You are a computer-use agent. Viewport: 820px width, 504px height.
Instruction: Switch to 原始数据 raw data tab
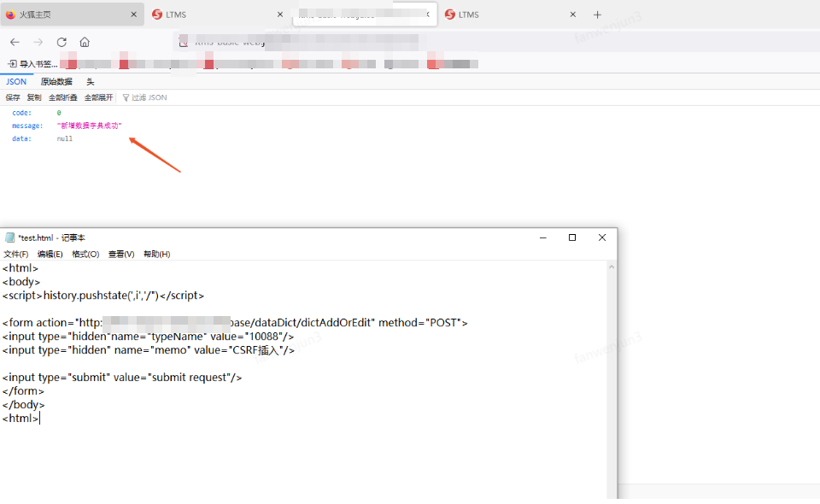coord(56,82)
